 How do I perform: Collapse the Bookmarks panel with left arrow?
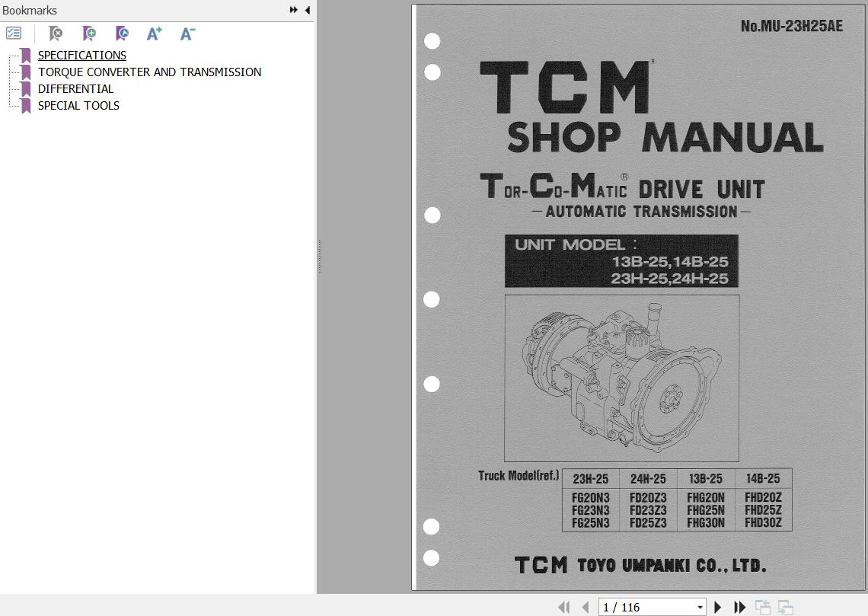tap(308, 10)
